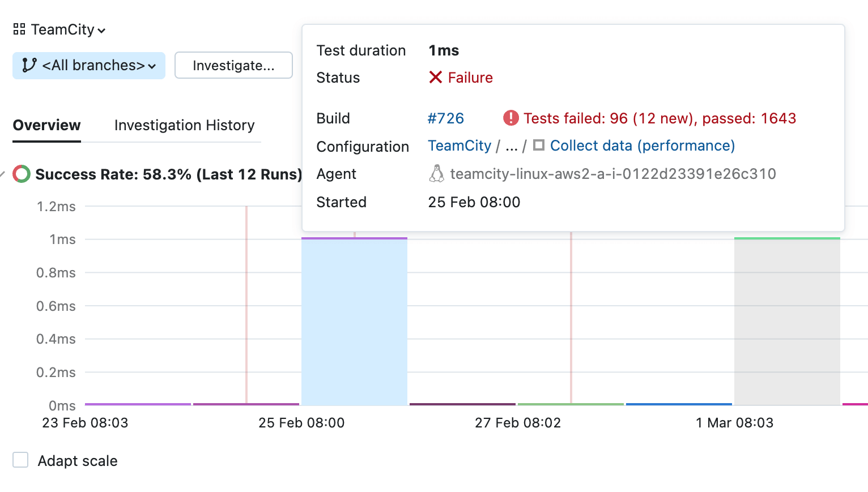Switch to the Investigation History tab
The width and height of the screenshot is (868, 492).
[184, 125]
